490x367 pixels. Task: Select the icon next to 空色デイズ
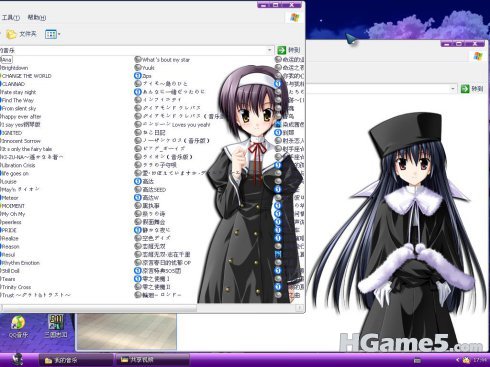click(138, 238)
